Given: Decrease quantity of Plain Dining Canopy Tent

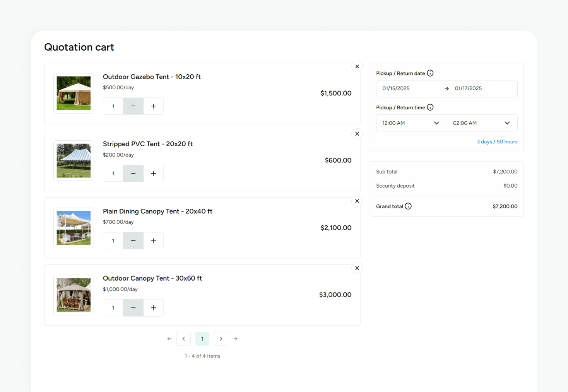Looking at the screenshot, I should tap(133, 241).
